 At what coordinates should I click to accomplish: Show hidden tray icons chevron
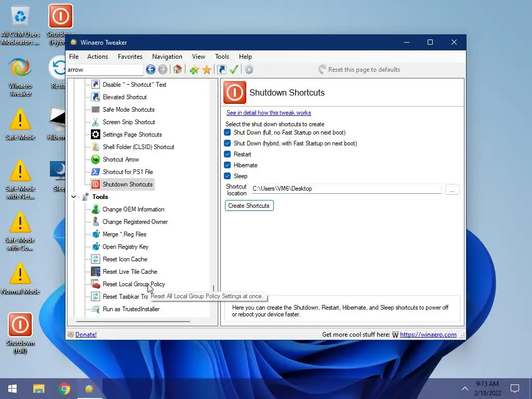[x=465, y=389]
